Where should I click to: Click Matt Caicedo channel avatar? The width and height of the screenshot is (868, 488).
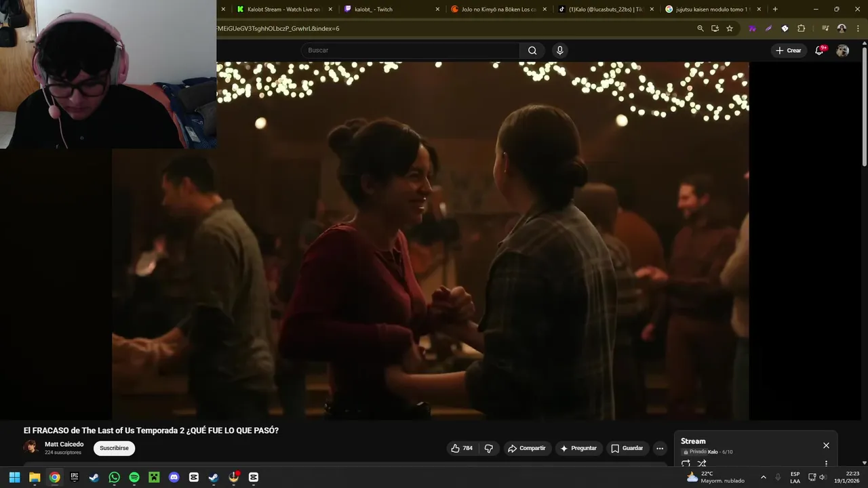click(x=31, y=447)
